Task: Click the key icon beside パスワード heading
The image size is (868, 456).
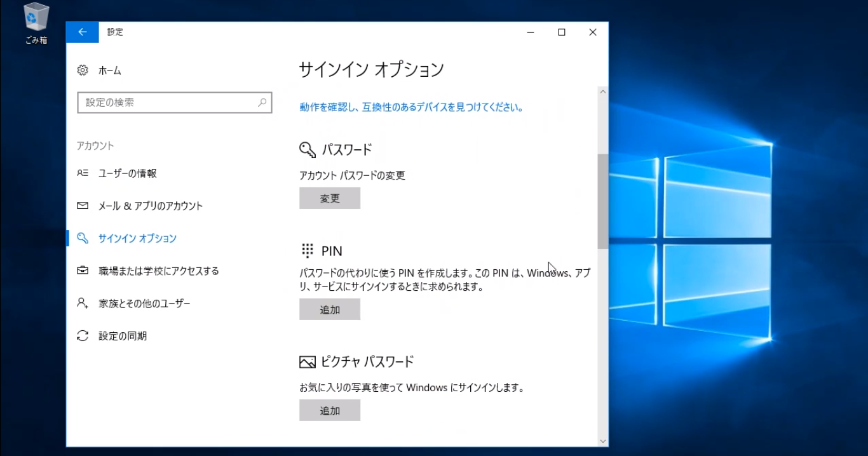Action: [x=308, y=150]
